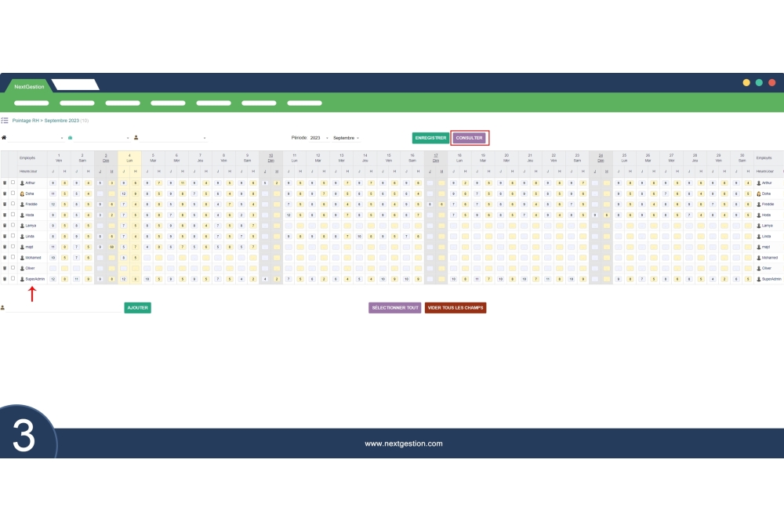The height and width of the screenshot is (532, 784).
Task: Click the CONSULTER button
Action: click(x=470, y=138)
